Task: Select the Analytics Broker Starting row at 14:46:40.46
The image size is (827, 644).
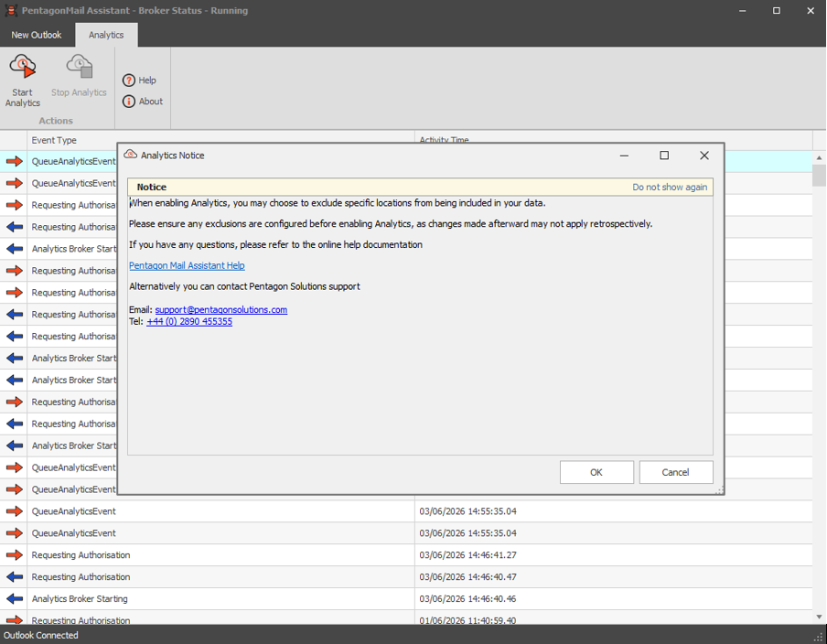Action: (406, 598)
